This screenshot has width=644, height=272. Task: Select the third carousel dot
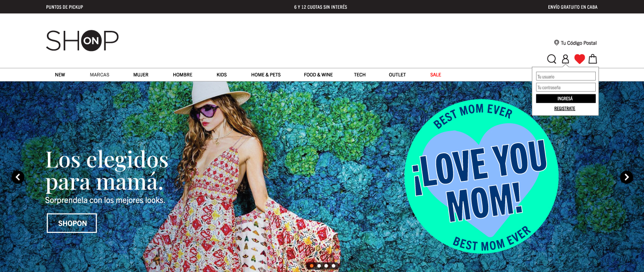[x=326, y=266]
